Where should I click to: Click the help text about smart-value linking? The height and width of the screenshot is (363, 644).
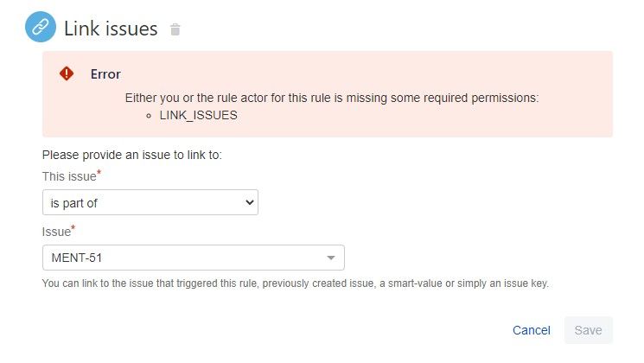(x=296, y=283)
